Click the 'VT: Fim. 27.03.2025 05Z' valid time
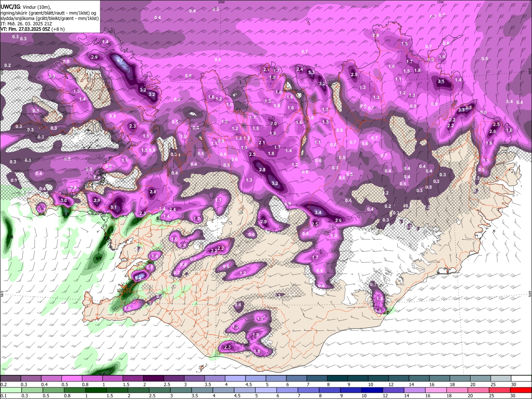Image resolution: width=532 pixels, height=399 pixels. (x=25, y=30)
